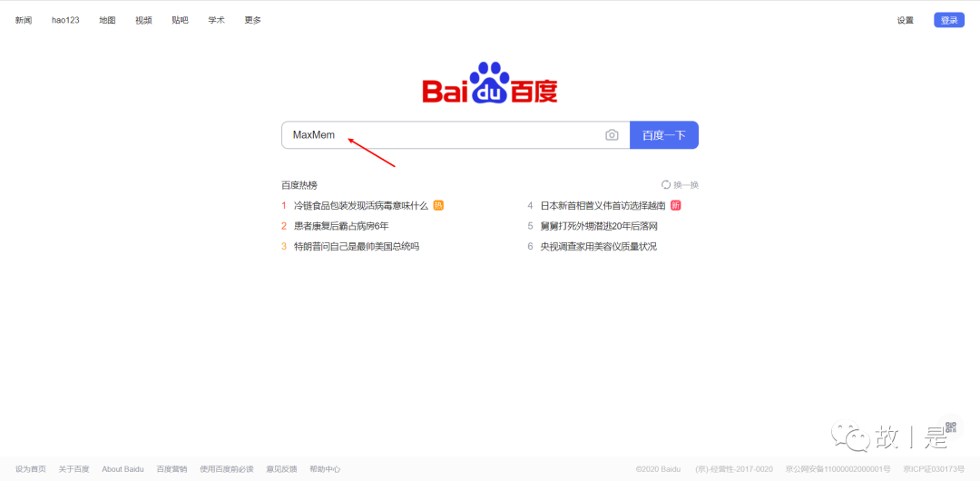This screenshot has height=481, width=980.
Task: Click the QR code icon at bottom right
Action: point(951,428)
